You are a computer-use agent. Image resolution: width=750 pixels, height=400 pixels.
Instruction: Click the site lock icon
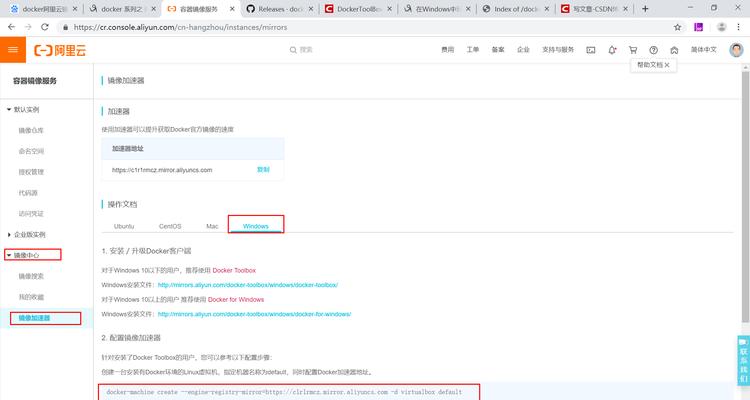click(x=66, y=27)
